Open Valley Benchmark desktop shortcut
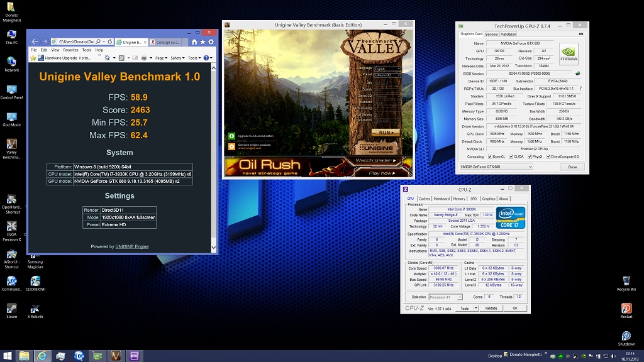 (x=11, y=148)
